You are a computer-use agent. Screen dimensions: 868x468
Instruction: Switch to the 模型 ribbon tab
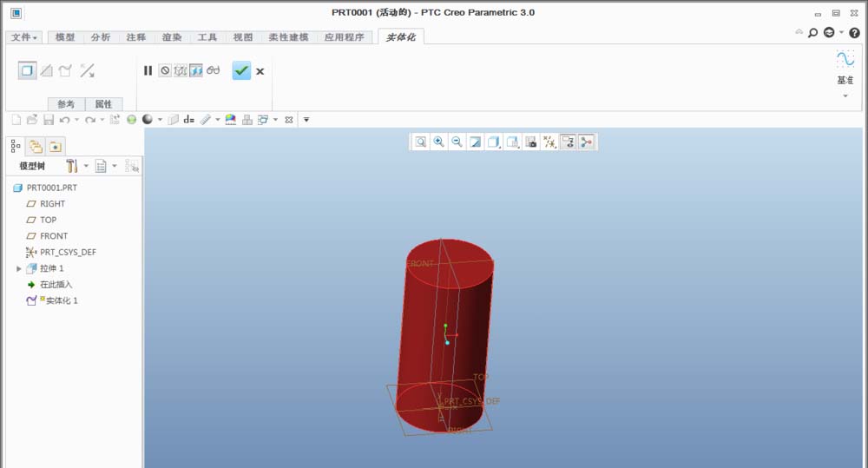point(65,37)
